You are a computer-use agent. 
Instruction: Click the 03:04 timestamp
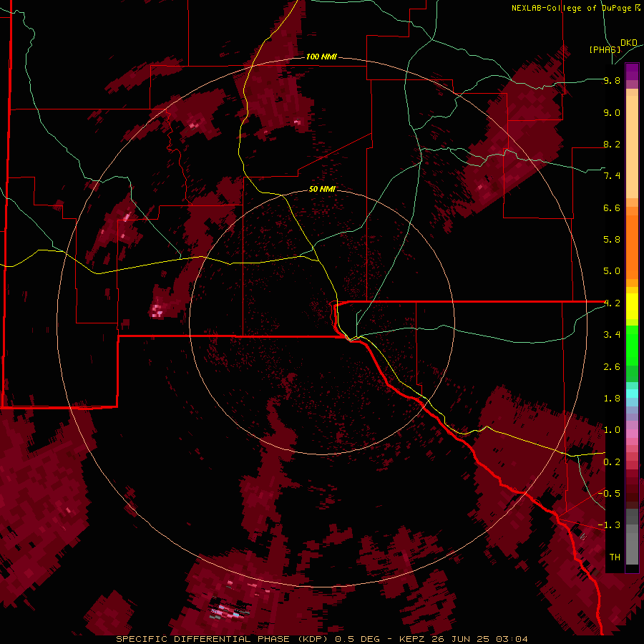pos(512,639)
